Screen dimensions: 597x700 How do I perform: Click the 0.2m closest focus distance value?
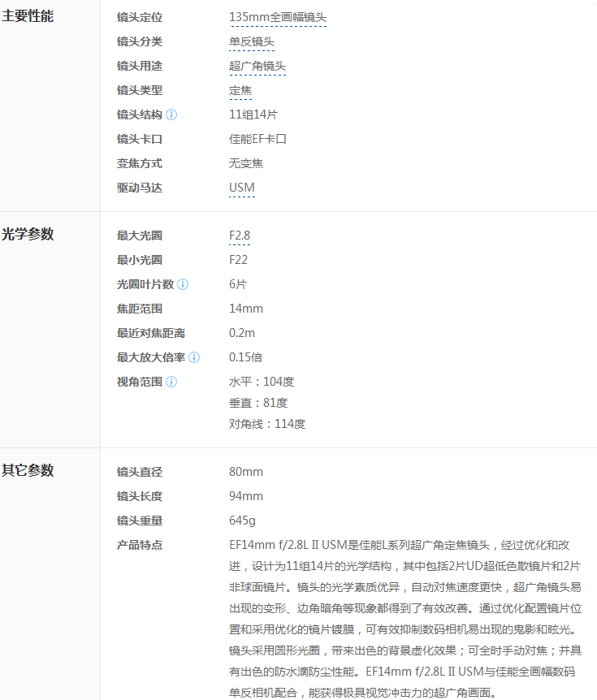[x=242, y=333]
